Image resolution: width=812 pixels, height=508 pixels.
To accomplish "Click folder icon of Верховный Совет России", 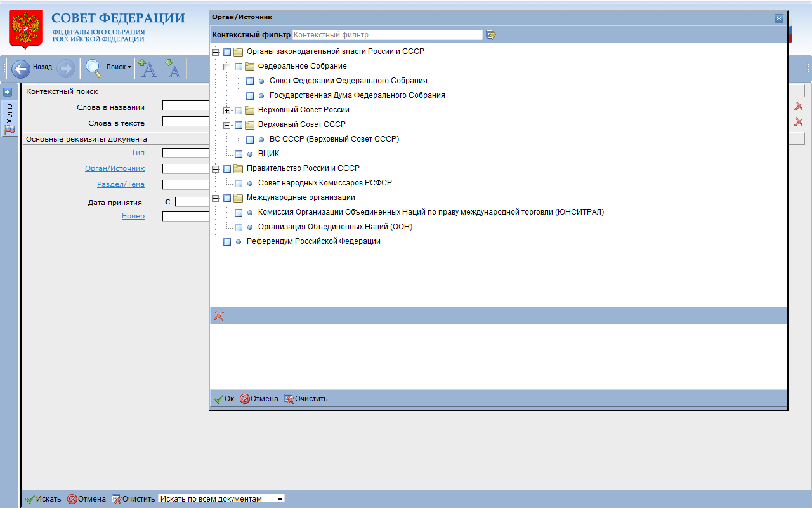I will coord(249,110).
